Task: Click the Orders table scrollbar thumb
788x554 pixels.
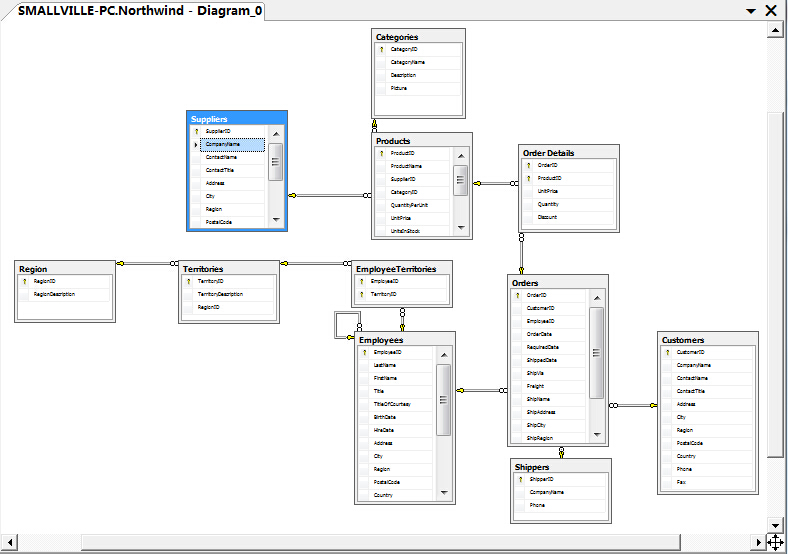Action: click(597, 353)
